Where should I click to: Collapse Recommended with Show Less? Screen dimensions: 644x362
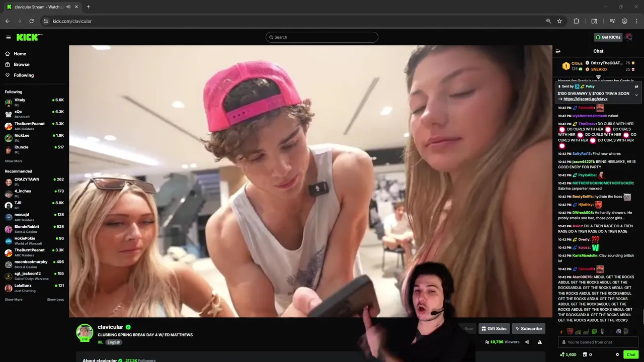[x=55, y=300]
